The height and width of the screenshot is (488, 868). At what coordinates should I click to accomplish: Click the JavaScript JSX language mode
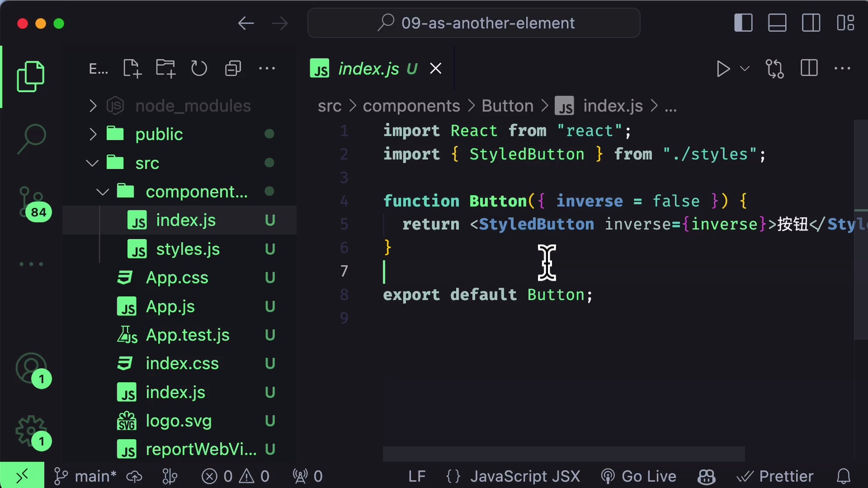[x=524, y=476]
